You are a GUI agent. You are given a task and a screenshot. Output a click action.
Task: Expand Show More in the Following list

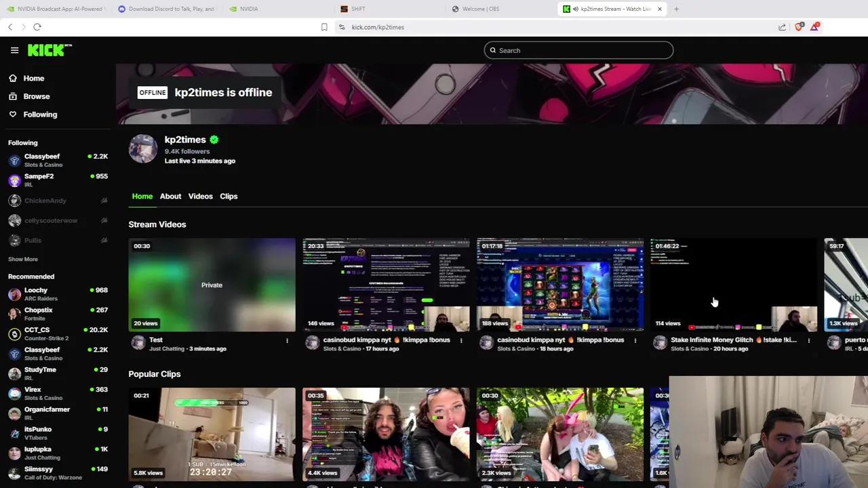22,259
